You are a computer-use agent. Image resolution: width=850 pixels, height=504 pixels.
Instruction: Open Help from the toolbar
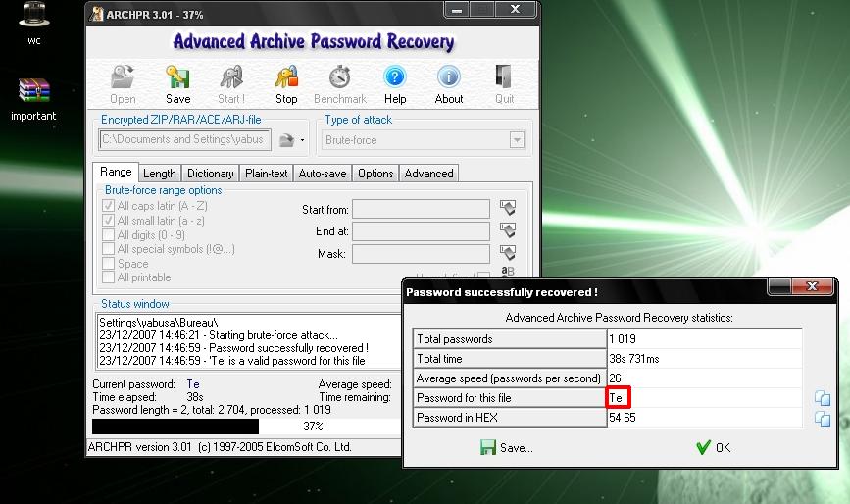395,76
